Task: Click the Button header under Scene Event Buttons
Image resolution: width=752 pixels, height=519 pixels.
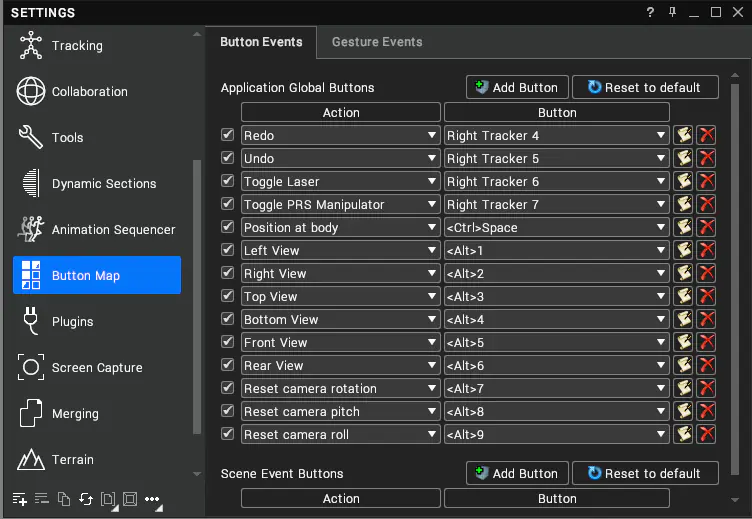Action: (557, 498)
